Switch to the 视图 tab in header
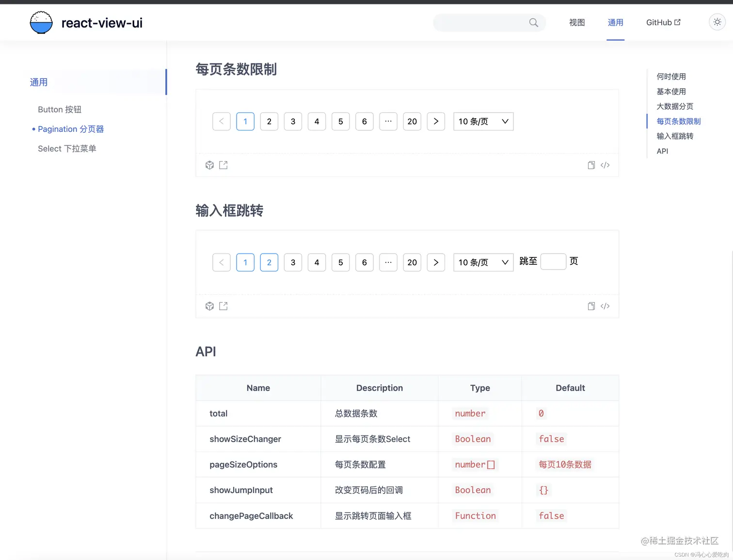The image size is (733, 560). 577,22
